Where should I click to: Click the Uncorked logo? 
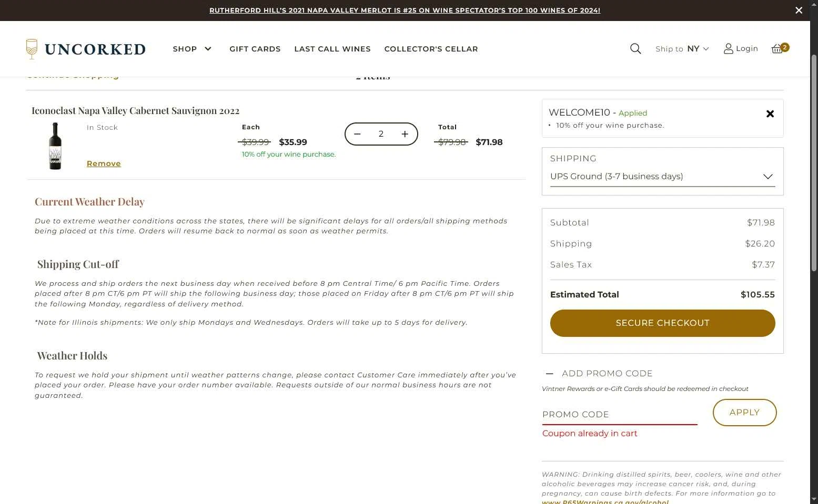click(86, 49)
